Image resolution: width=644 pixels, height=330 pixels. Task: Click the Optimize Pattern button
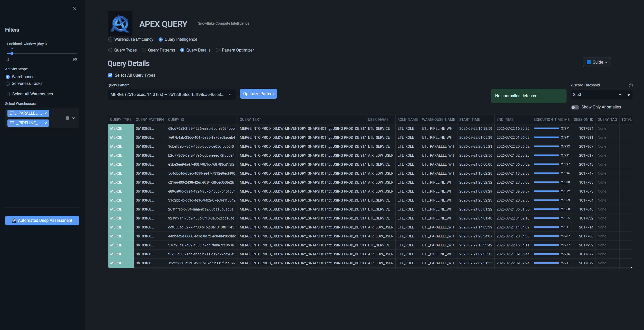click(258, 94)
